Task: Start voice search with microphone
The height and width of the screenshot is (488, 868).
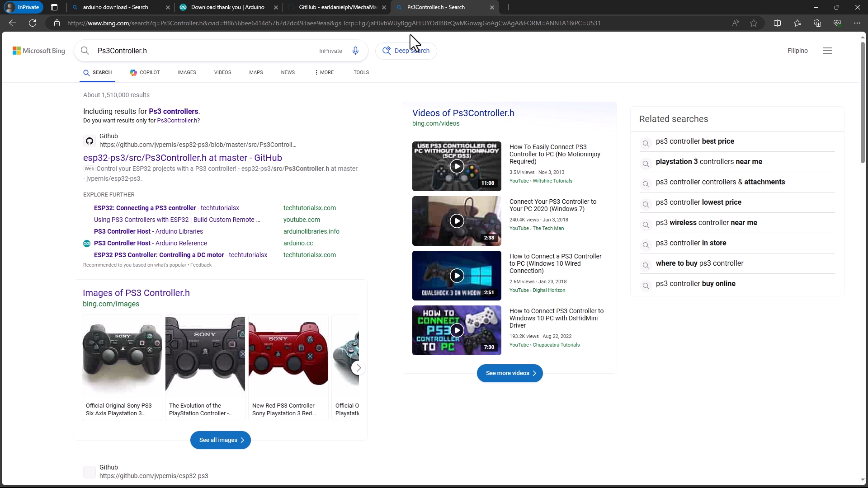Action: click(356, 51)
